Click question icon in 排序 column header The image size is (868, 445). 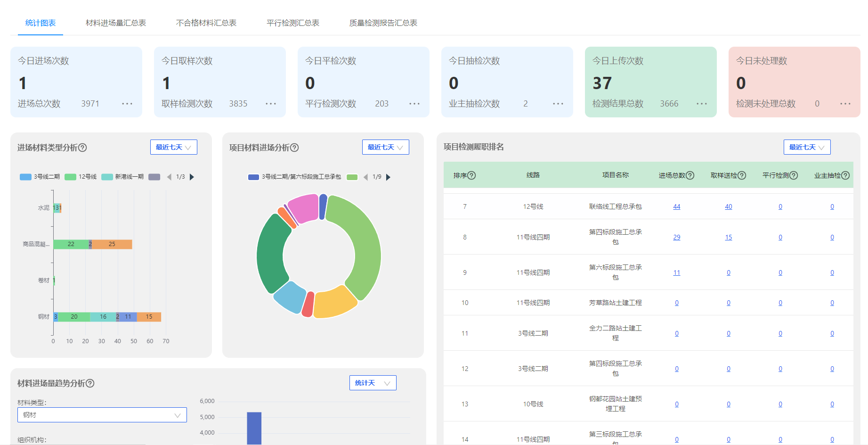(471, 175)
